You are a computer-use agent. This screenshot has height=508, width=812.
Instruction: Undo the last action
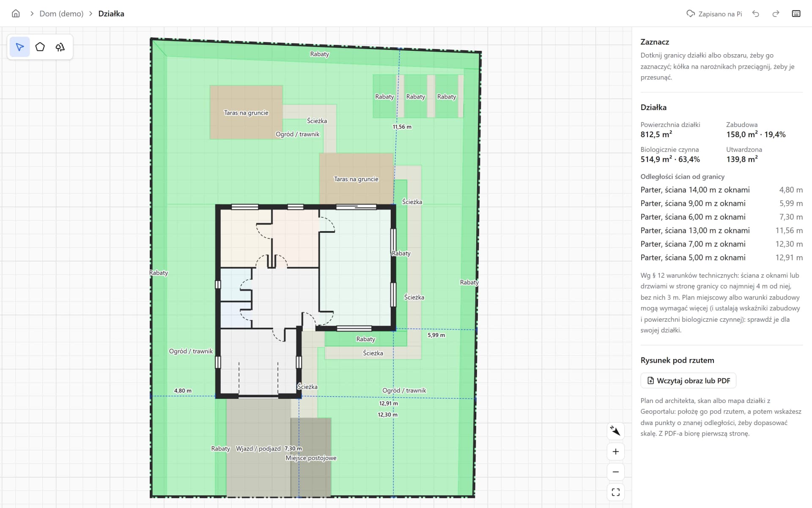(x=756, y=14)
